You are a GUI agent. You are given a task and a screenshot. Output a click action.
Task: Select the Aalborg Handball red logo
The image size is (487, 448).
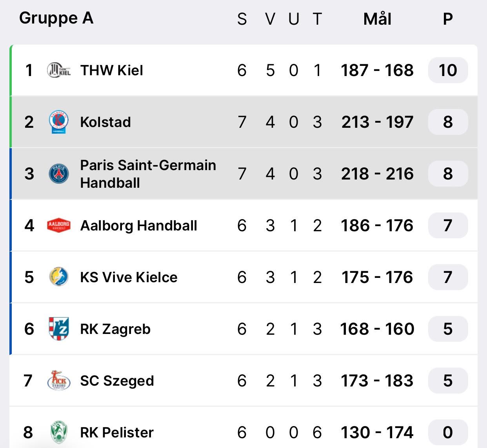point(59,225)
